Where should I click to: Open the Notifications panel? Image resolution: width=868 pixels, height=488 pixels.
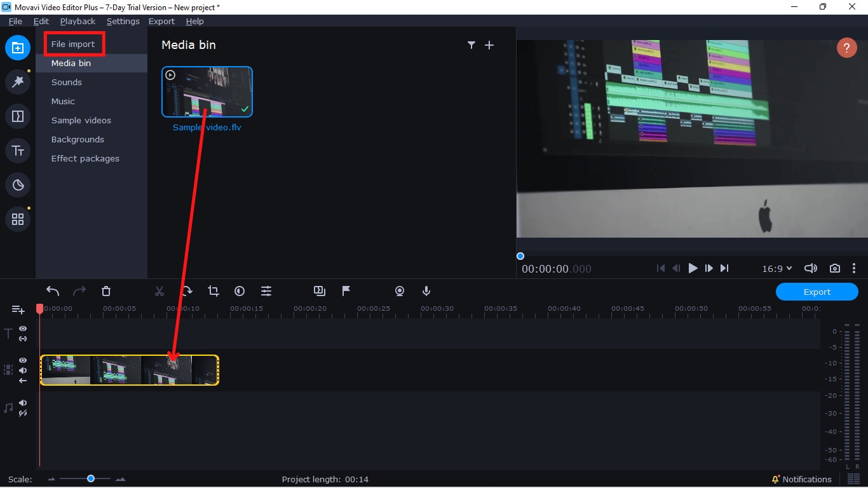tap(801, 479)
